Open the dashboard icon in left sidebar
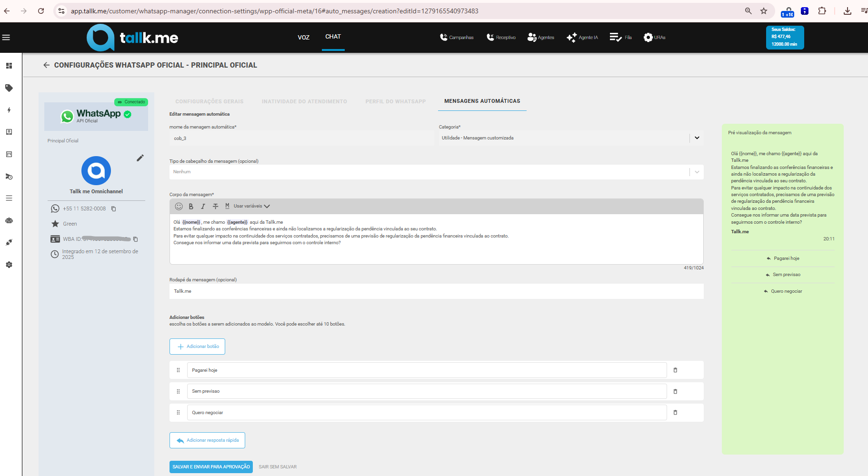868x476 pixels. [x=9, y=66]
